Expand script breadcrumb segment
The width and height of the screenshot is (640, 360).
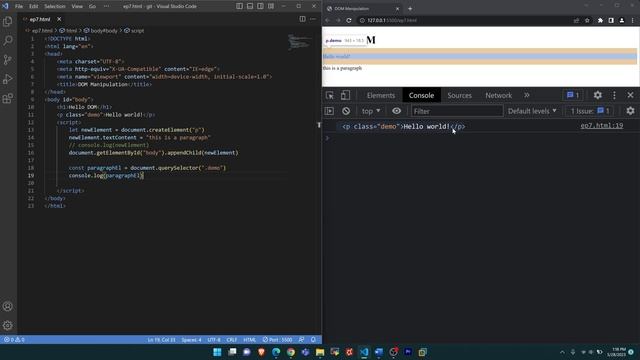click(x=134, y=31)
